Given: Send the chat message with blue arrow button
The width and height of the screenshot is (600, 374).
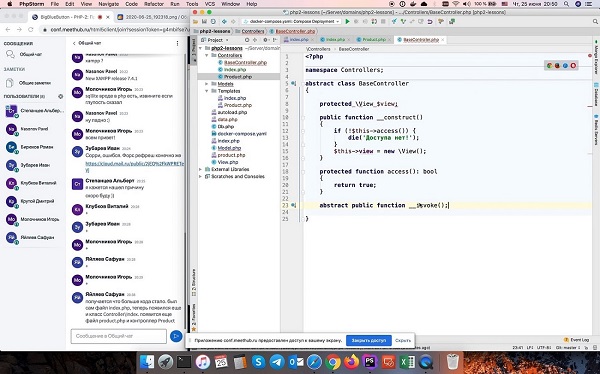Looking at the screenshot, I should [176, 336].
